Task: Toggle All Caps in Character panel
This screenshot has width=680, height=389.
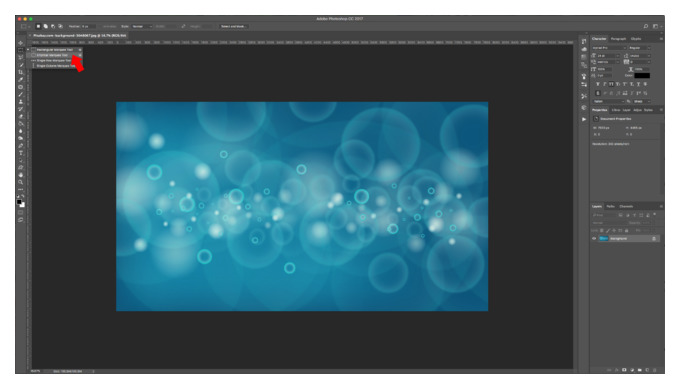Action: (x=611, y=84)
